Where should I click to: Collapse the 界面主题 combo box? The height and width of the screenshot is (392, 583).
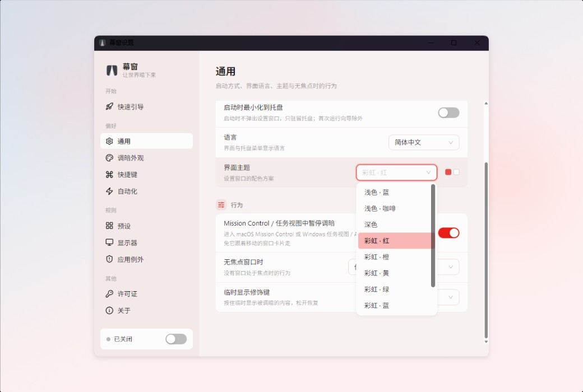point(396,172)
